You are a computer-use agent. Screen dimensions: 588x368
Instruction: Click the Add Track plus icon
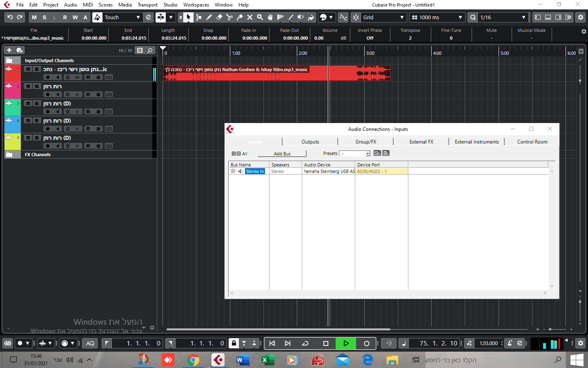(9, 50)
